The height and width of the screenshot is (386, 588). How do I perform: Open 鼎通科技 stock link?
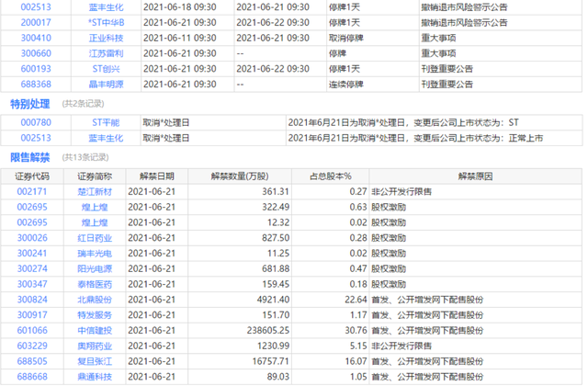tap(95, 376)
